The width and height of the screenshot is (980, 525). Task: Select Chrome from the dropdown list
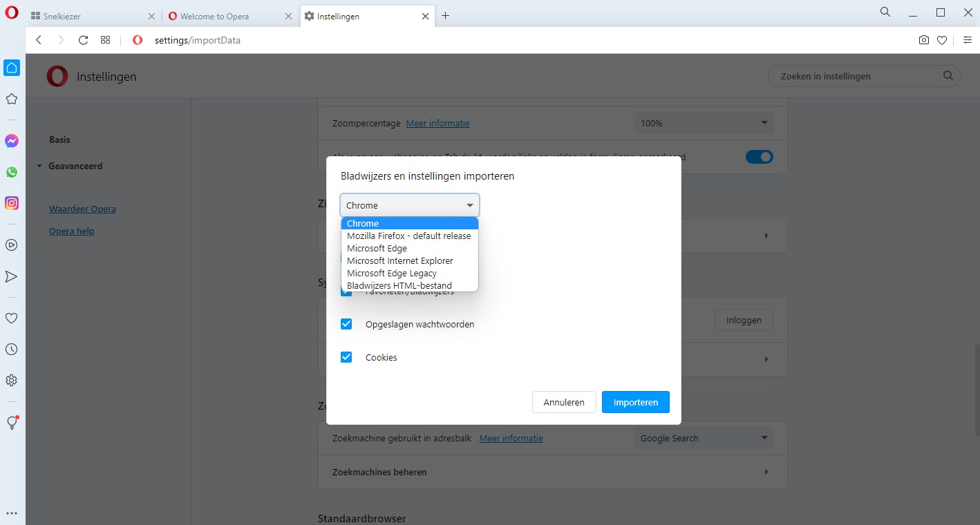[410, 223]
